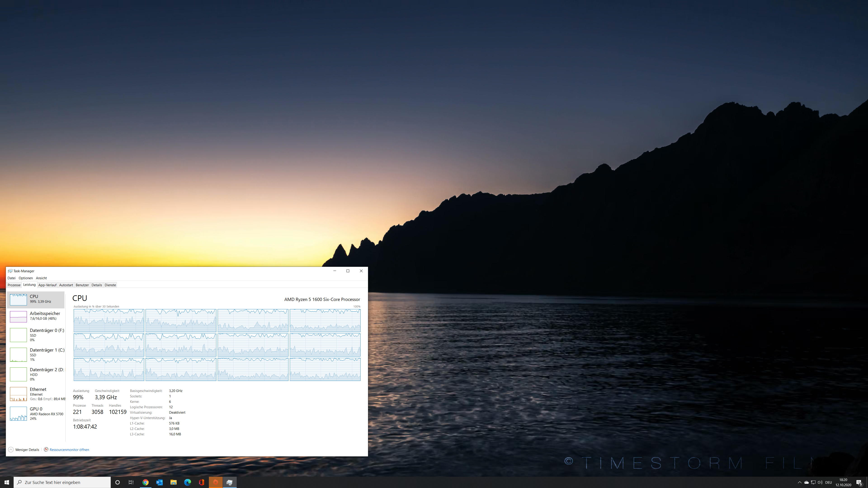Click the Windows search input field

coord(62,482)
